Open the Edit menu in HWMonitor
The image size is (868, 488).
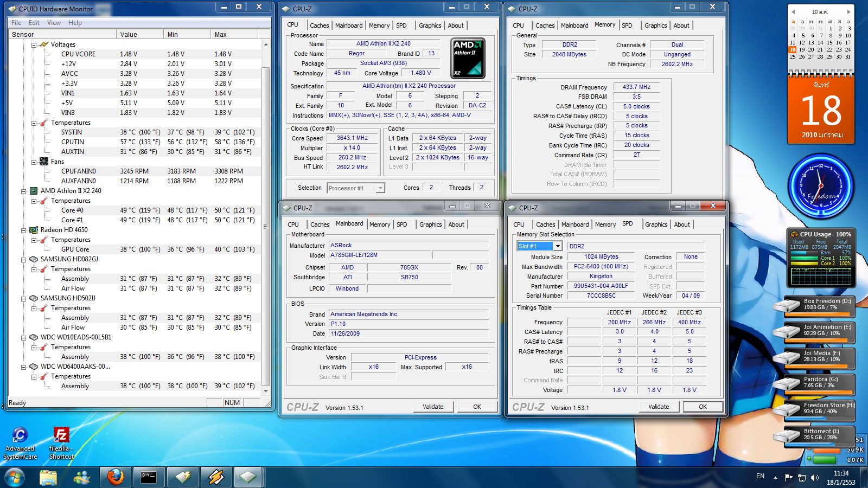pyautogui.click(x=34, y=23)
